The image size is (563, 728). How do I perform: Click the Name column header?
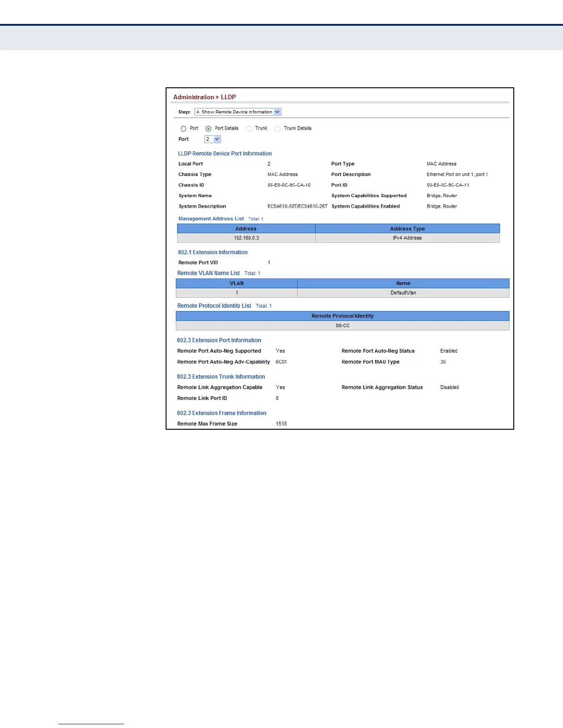[403, 283]
